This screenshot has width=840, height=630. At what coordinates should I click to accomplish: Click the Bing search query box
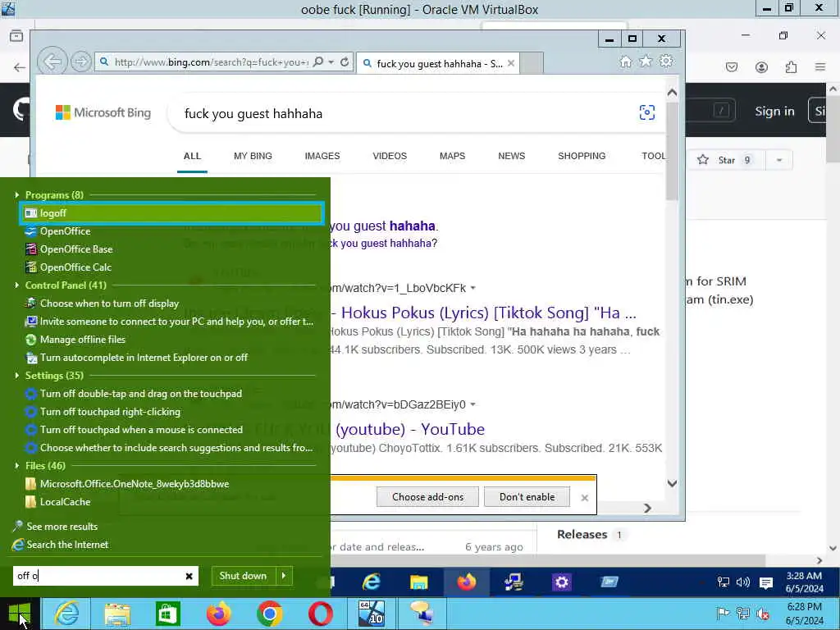(x=402, y=113)
